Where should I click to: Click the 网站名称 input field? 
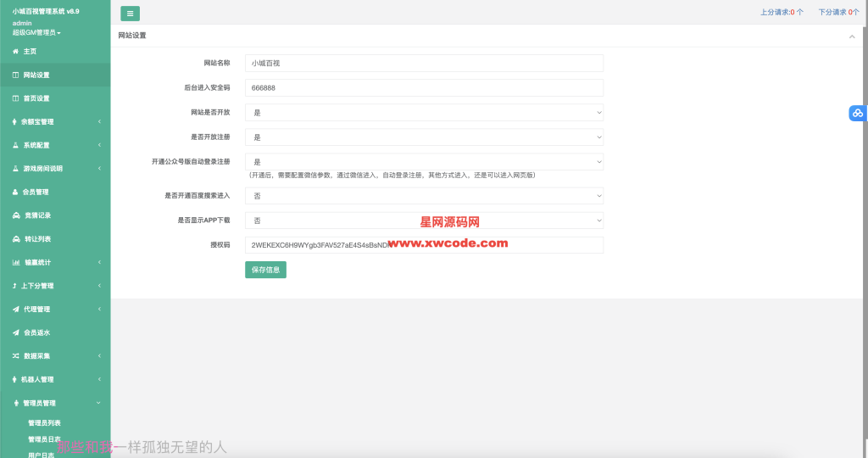tap(424, 63)
